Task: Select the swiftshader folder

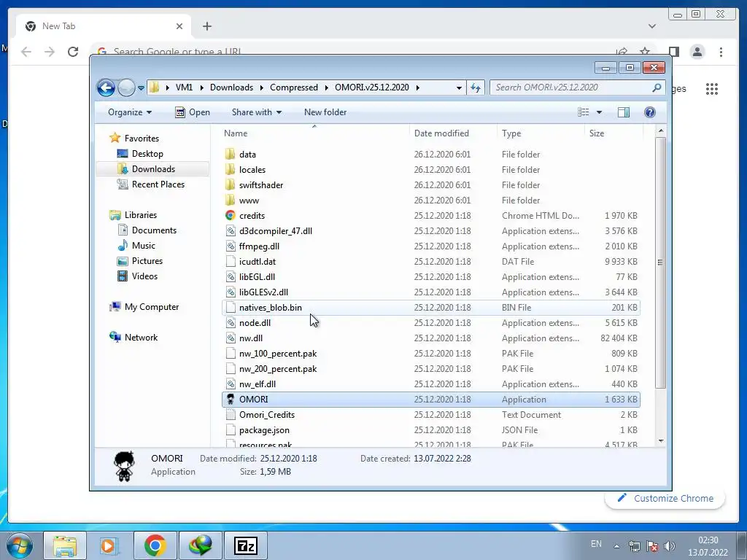Action: 431,184
